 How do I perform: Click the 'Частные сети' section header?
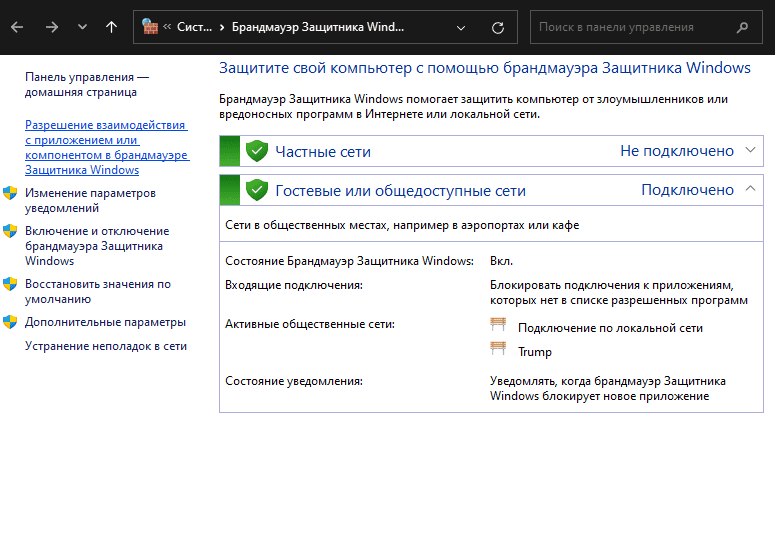[491, 151]
